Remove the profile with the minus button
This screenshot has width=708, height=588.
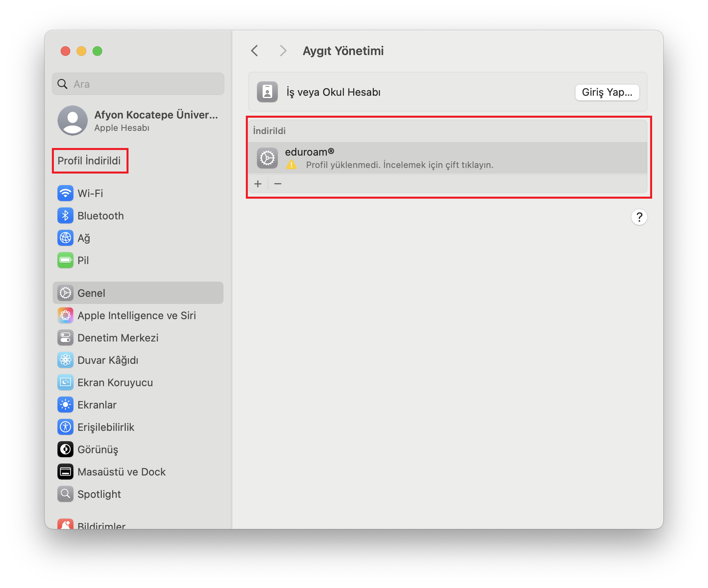click(278, 184)
